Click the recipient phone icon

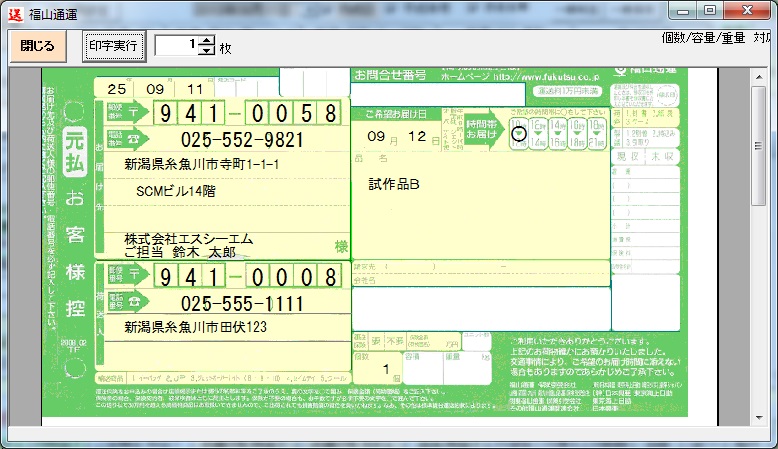(x=134, y=139)
